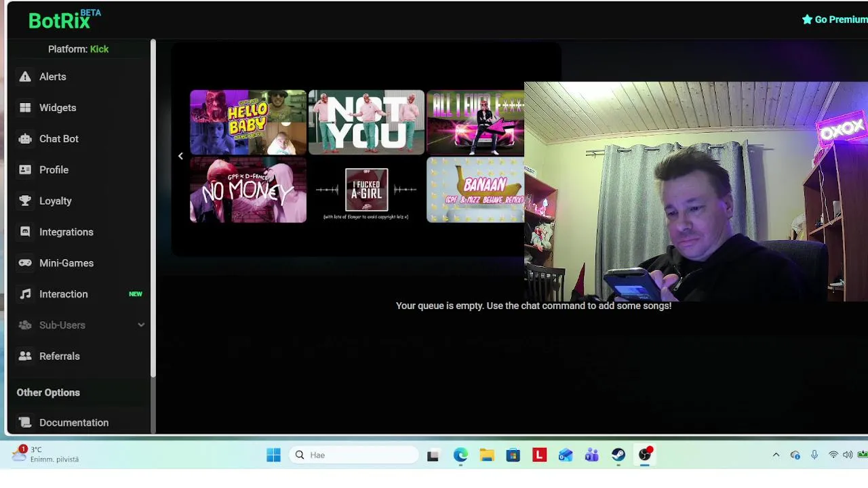Viewport: 868px width, 488px height.
Task: Open the Referrals menu entry
Action: (x=79, y=356)
